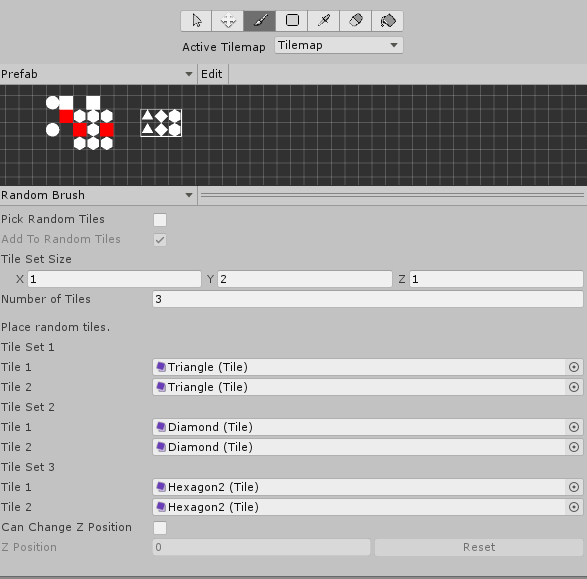Open the Random Brush dropdown
Image resolution: width=587 pixels, height=579 pixels.
(97, 195)
